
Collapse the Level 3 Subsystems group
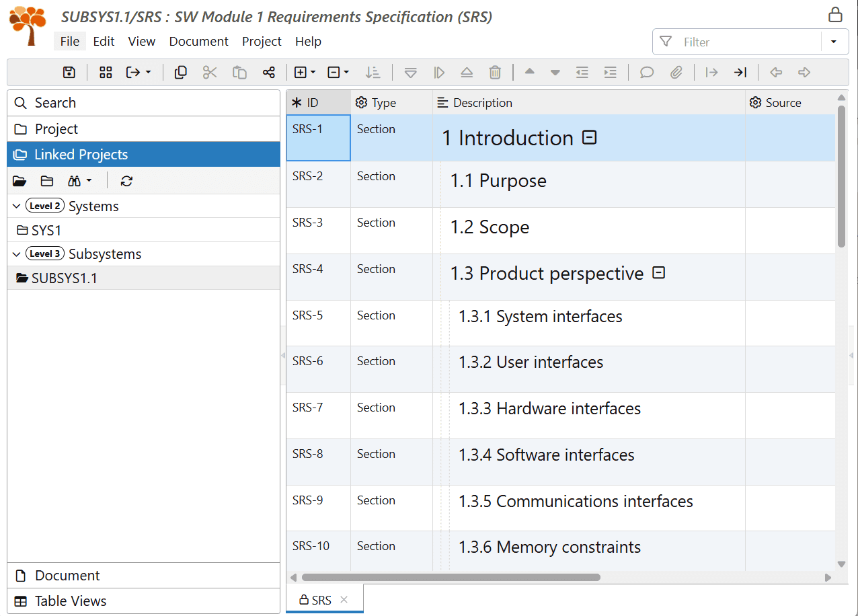point(16,254)
